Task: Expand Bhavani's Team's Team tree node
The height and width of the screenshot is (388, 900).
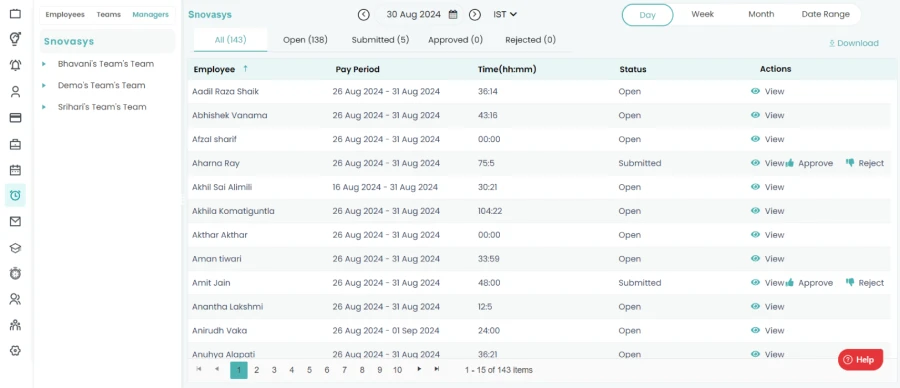Action: pyautogui.click(x=44, y=64)
